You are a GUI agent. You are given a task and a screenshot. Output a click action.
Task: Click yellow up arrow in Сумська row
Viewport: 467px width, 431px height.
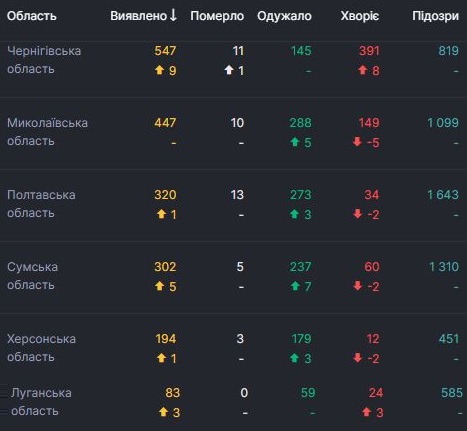[160, 286]
